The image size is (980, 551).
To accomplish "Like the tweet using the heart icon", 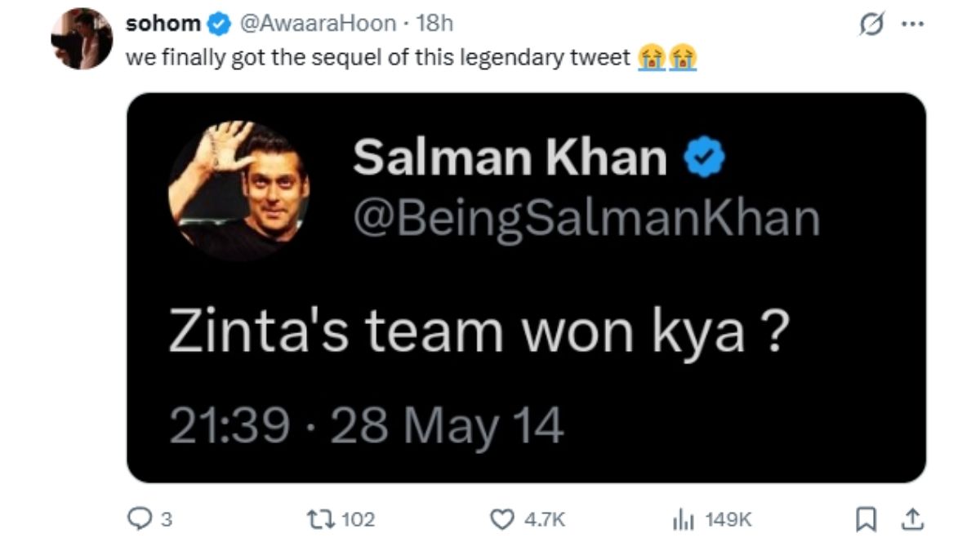I will point(503,518).
